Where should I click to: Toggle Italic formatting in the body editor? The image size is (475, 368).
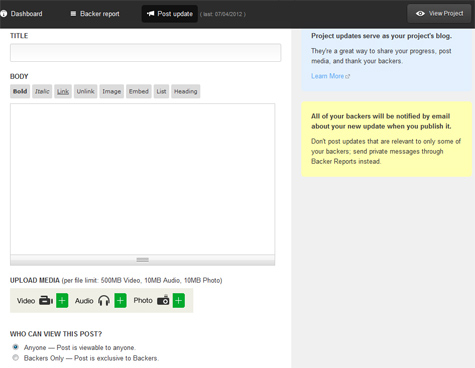pyautogui.click(x=42, y=91)
